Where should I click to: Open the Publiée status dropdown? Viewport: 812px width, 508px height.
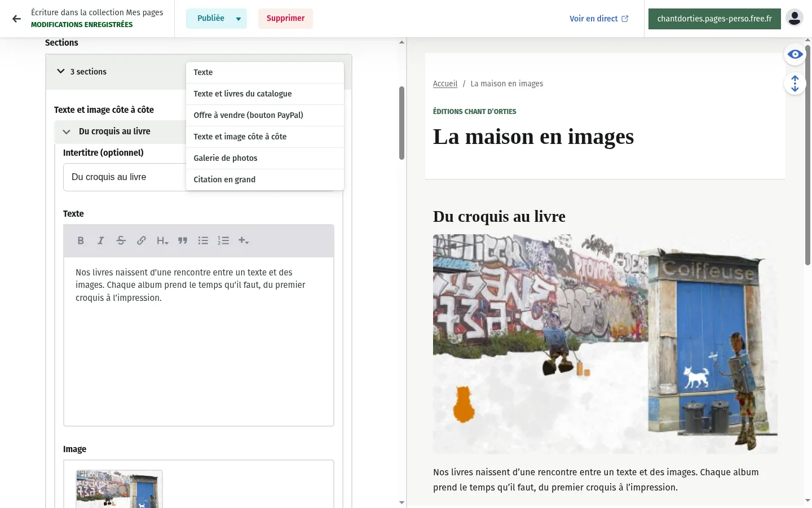pyautogui.click(x=217, y=19)
